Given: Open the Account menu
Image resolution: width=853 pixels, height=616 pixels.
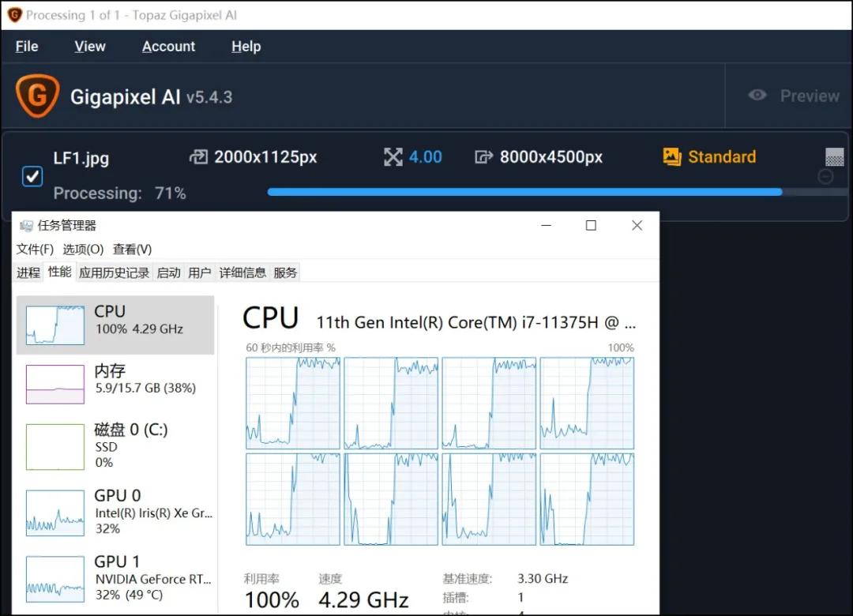Looking at the screenshot, I should point(168,47).
